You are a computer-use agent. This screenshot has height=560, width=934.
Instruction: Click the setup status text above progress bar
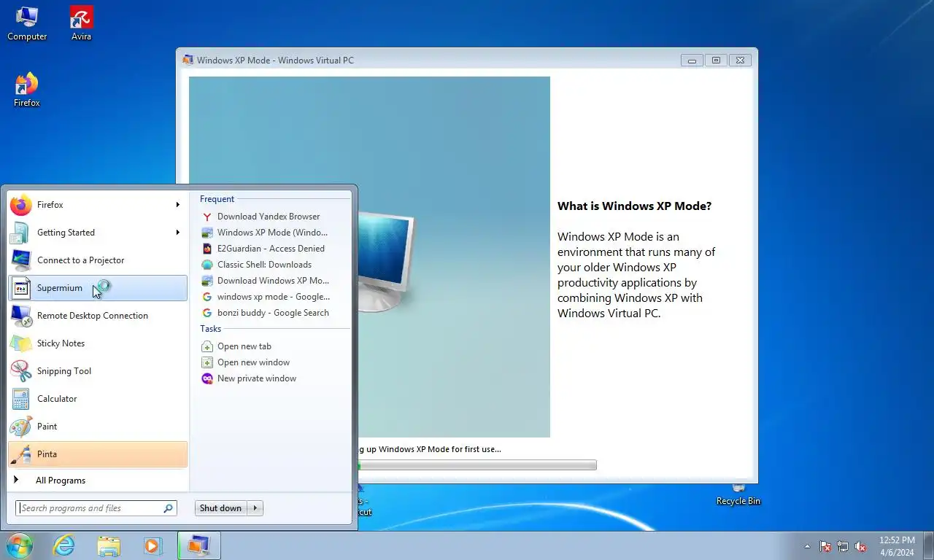(430, 449)
